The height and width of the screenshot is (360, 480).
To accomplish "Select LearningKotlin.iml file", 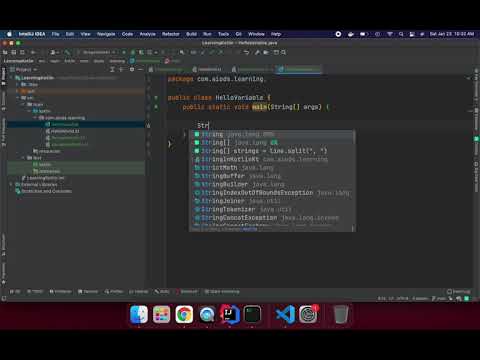I will 43,178.
